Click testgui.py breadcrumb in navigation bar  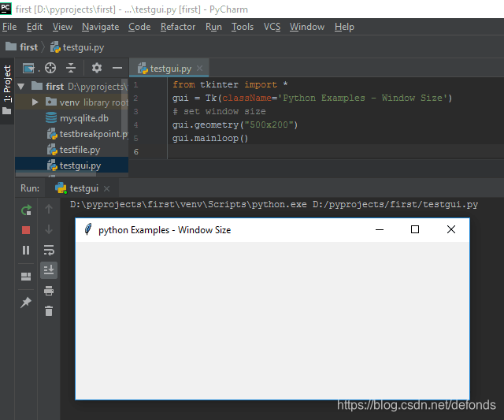tap(77, 47)
